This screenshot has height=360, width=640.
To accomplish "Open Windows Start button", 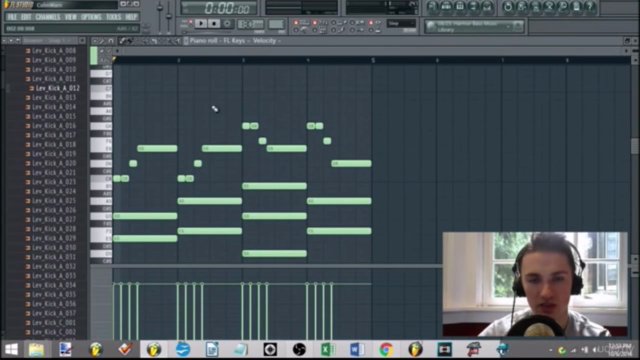I will pyautogui.click(x=11, y=350).
